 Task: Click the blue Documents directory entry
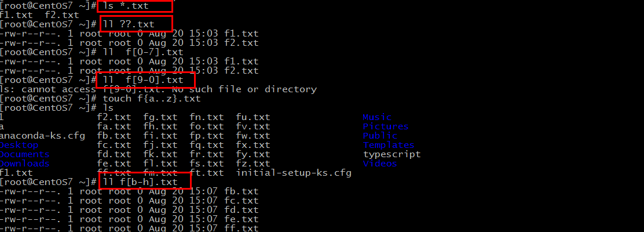pos(25,154)
